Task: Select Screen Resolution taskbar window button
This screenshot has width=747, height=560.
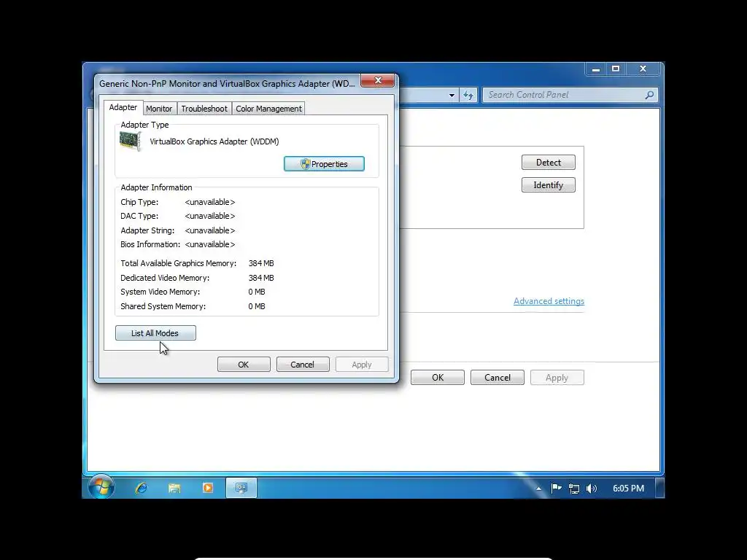Action: click(241, 488)
